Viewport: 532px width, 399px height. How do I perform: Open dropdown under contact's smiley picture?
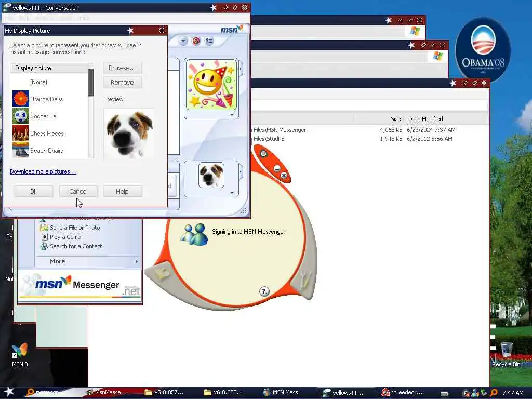click(x=232, y=115)
